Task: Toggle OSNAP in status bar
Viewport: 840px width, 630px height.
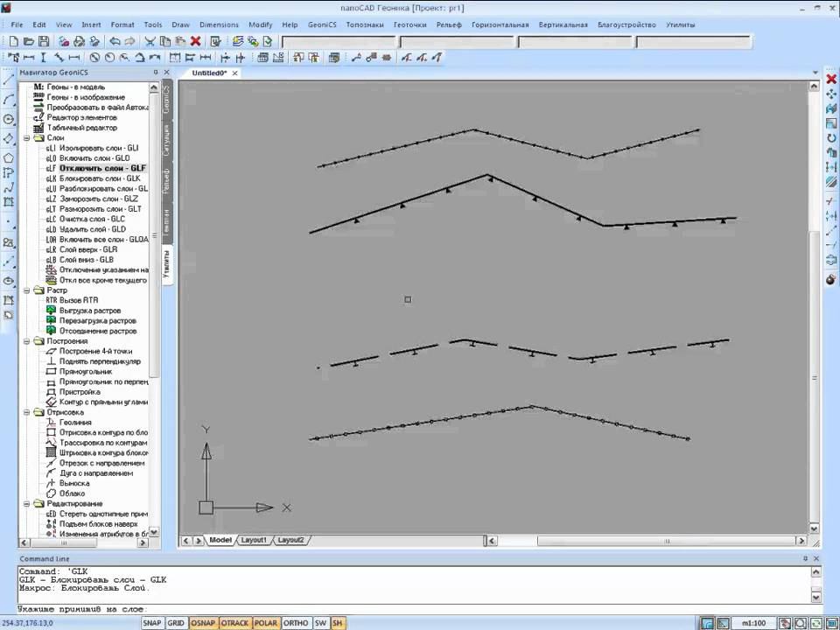Action: coord(203,623)
